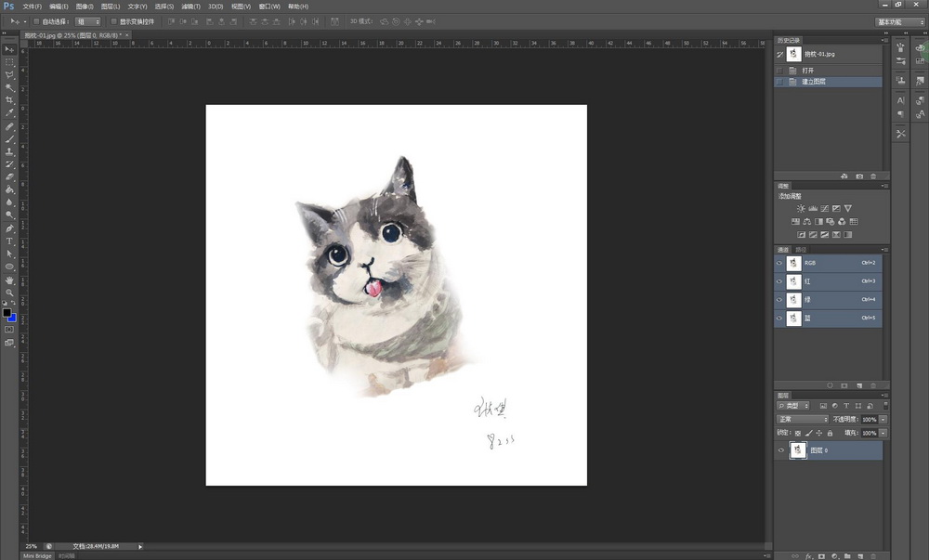Select the Clone Stamp tool
The width and height of the screenshot is (929, 560).
(9, 151)
